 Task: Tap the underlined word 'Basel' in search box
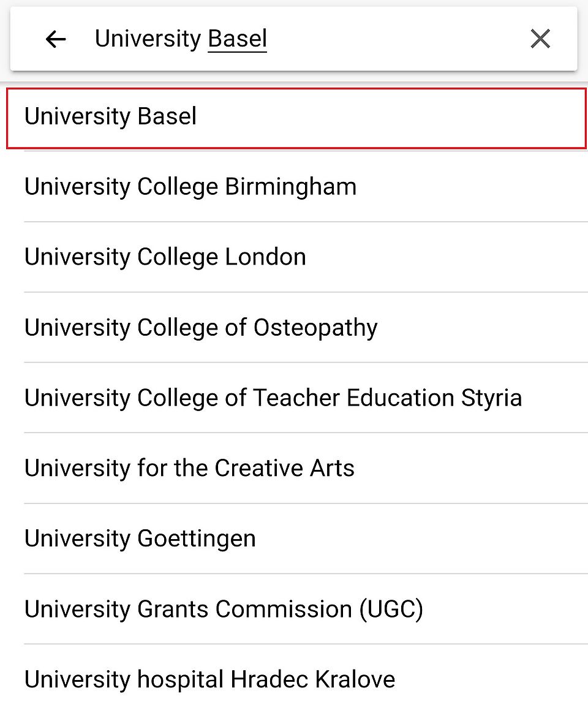tap(238, 39)
